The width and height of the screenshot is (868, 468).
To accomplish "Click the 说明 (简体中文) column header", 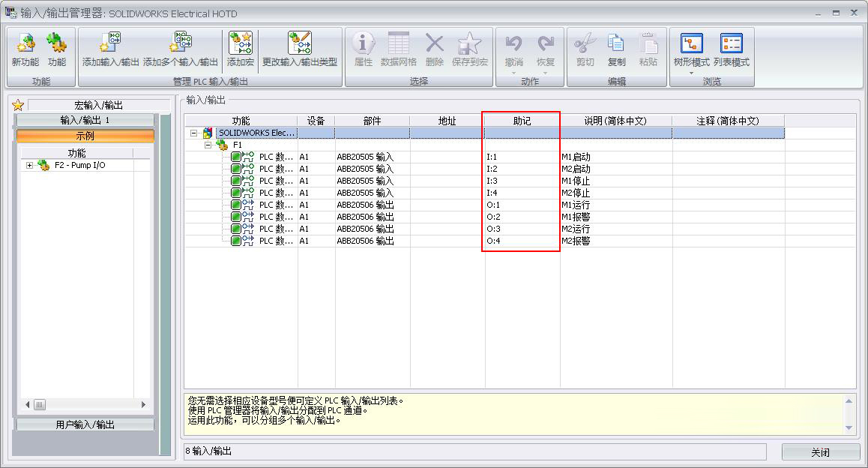I will click(x=615, y=121).
